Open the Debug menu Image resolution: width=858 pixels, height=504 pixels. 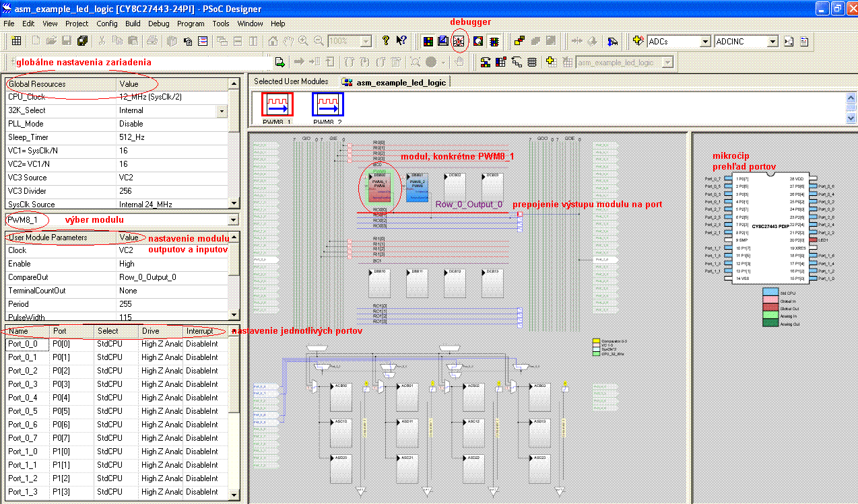[x=159, y=24]
